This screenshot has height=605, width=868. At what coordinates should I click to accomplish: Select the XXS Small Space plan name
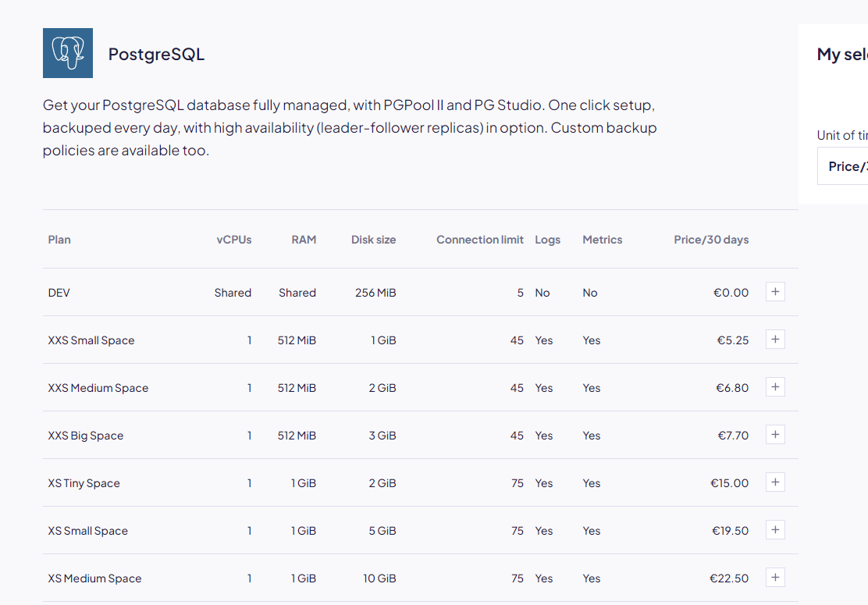[91, 340]
